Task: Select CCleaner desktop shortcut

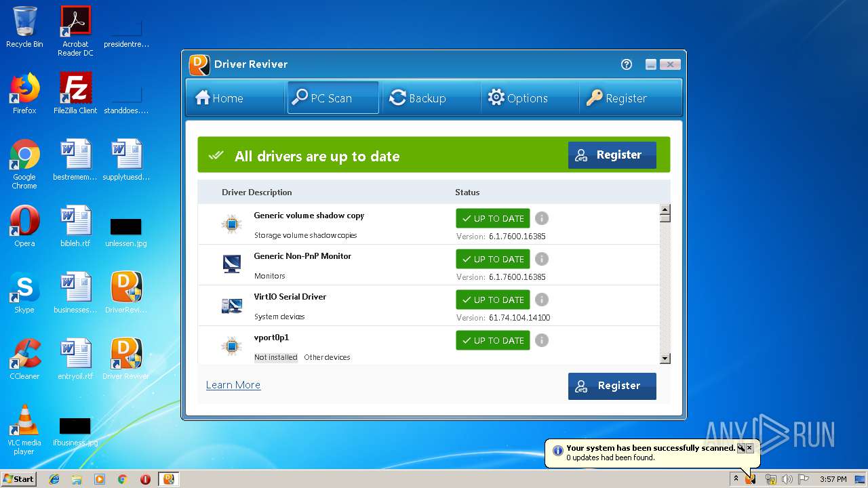Action: click(x=24, y=359)
